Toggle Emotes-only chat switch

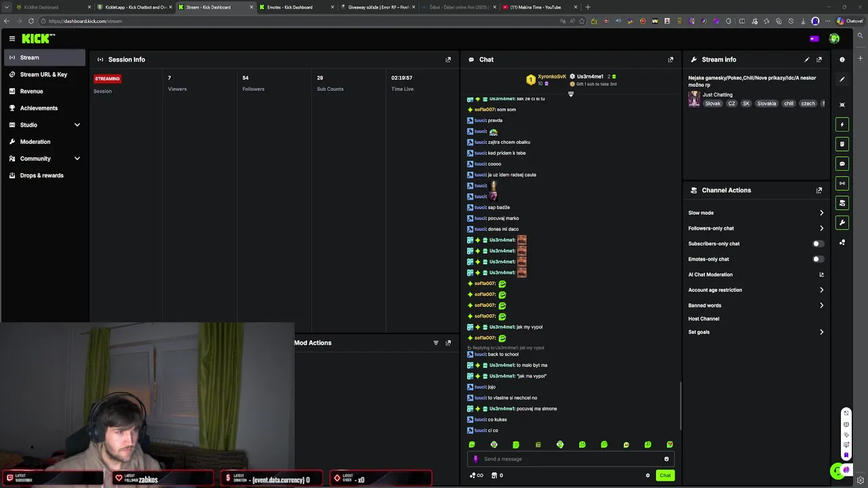[818, 259]
